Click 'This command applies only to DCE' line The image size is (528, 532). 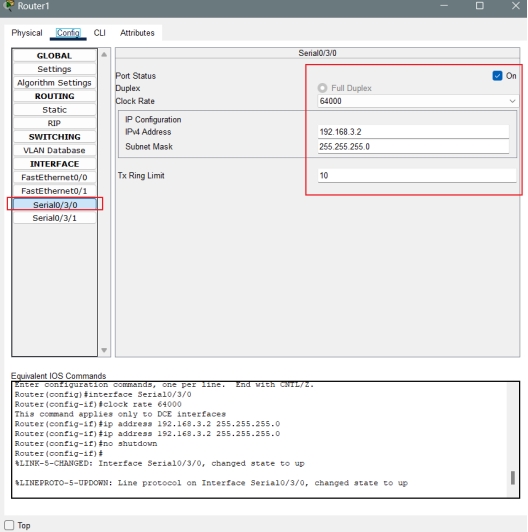coord(120,414)
